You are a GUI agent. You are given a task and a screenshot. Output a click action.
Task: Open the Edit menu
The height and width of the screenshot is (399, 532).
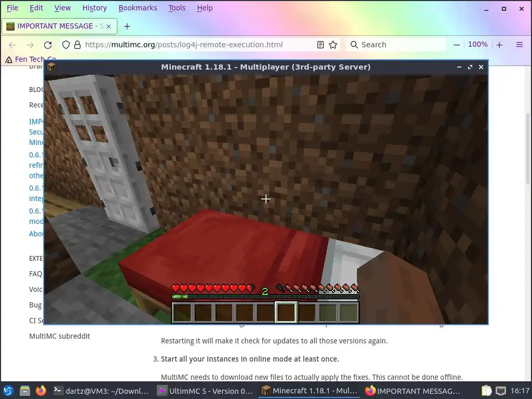[36, 8]
